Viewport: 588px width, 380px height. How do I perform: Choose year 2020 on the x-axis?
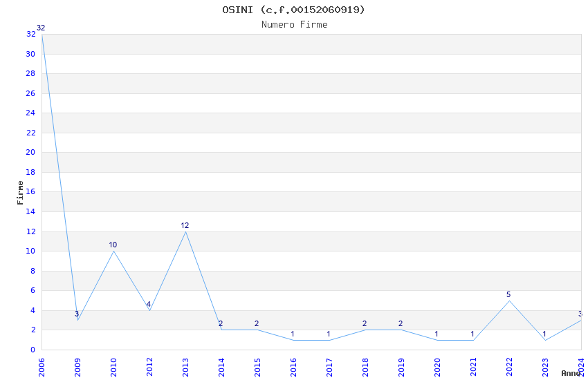438,368
